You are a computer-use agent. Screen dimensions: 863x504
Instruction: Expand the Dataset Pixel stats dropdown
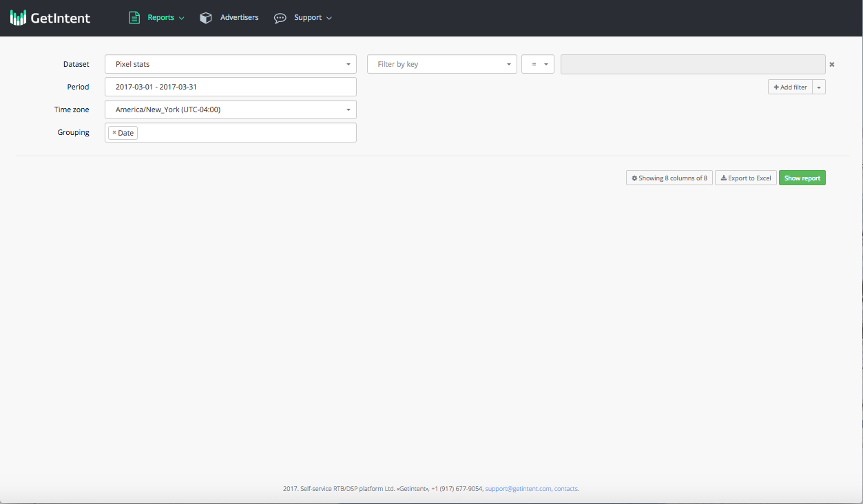coord(230,64)
